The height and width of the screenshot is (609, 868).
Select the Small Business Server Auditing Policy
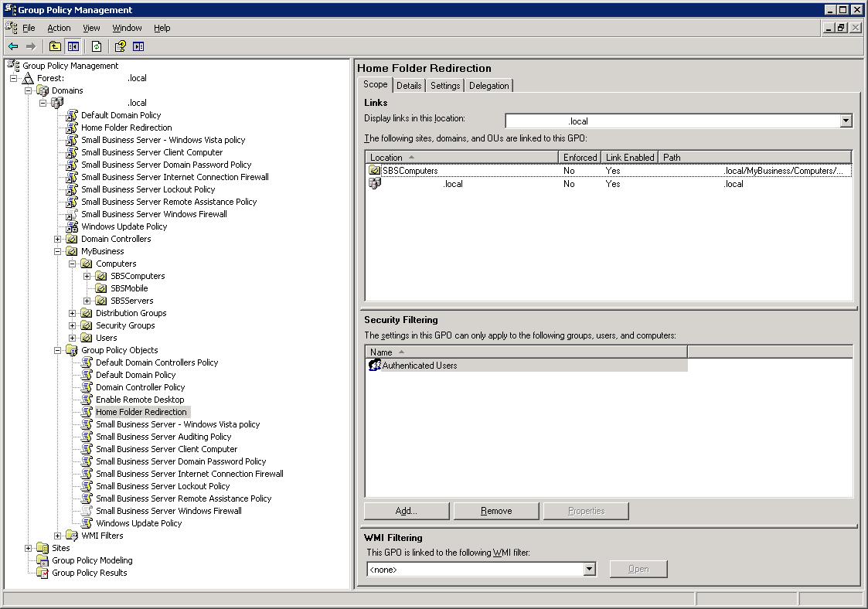pos(163,436)
